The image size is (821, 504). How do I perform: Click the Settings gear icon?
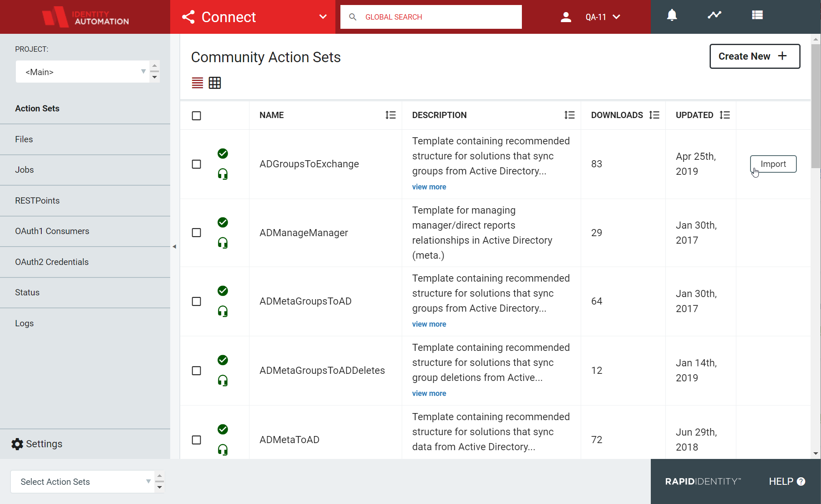tap(17, 444)
